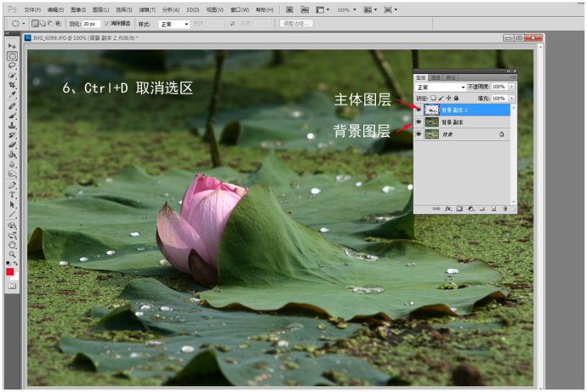Hide the 背景 layer
Viewport: 587px width, 392px height.
coord(419,134)
